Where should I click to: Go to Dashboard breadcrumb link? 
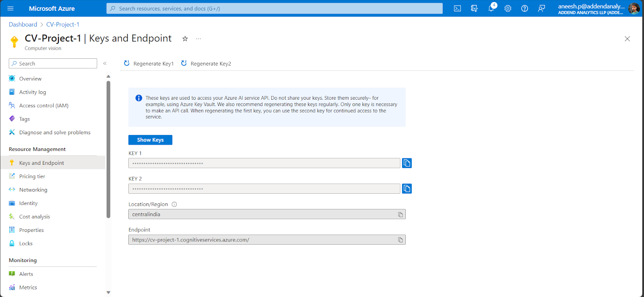point(23,25)
